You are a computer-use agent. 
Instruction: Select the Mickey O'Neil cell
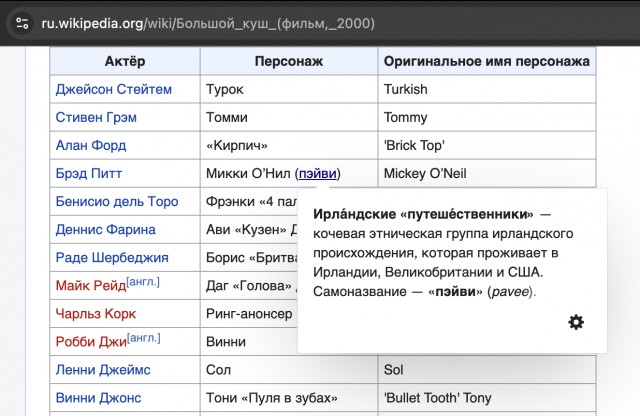487,174
